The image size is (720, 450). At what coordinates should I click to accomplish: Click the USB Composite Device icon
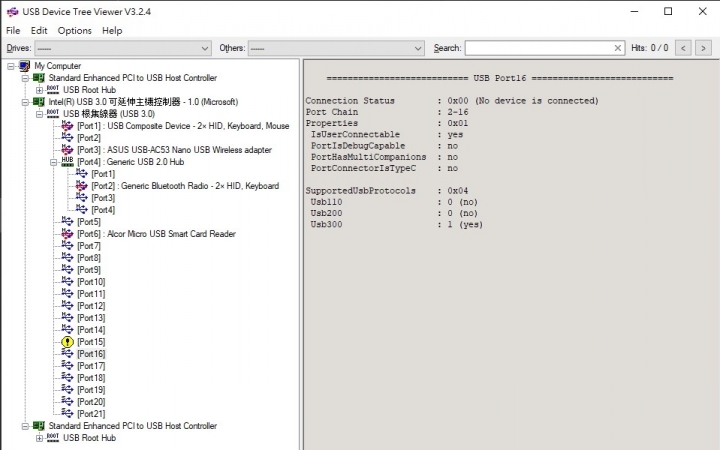coord(67,126)
